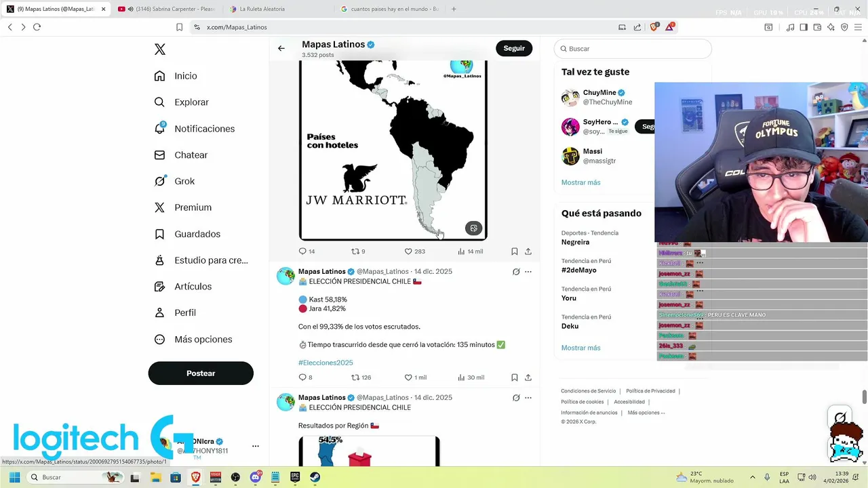This screenshot has width=868, height=488.
Task: Open Steam from the taskbar
Action: tap(315, 477)
